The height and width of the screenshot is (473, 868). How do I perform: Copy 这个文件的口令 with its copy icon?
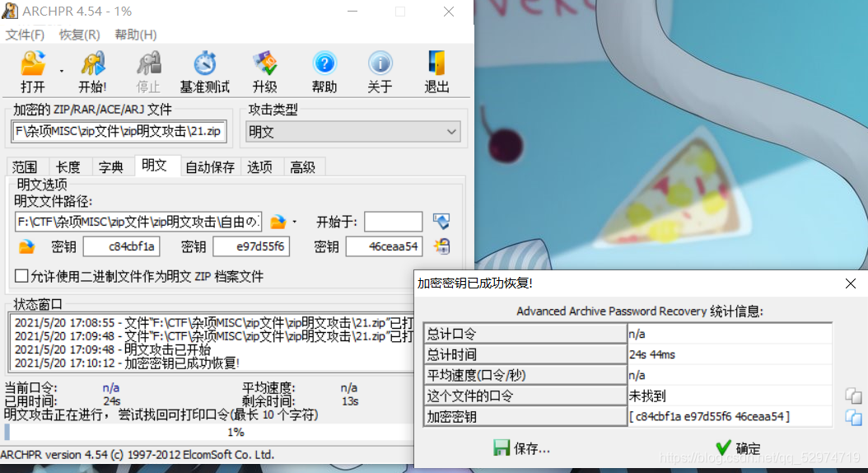tap(853, 396)
